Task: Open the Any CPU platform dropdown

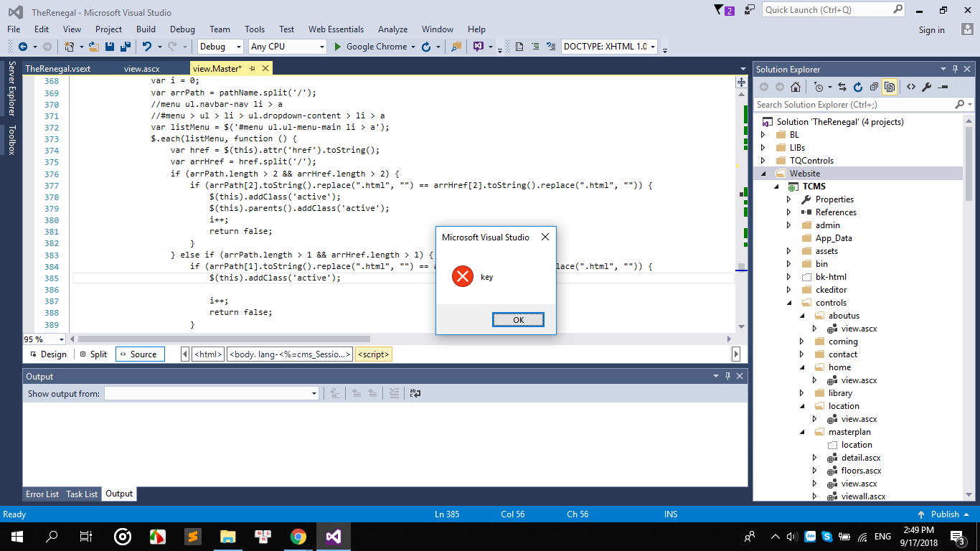Action: [x=287, y=47]
